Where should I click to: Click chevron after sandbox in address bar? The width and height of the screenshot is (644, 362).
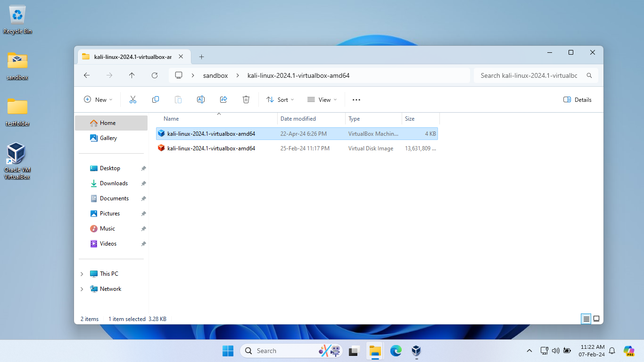tap(237, 75)
